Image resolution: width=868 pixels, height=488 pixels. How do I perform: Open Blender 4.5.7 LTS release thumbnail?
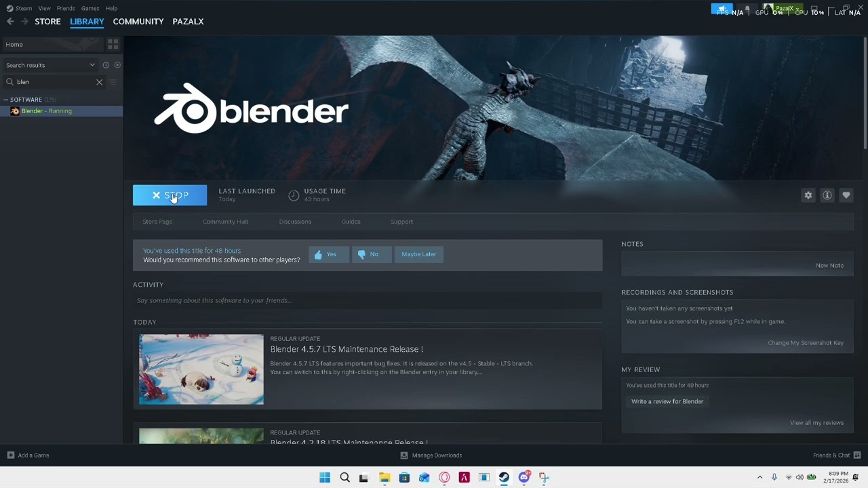point(201,369)
